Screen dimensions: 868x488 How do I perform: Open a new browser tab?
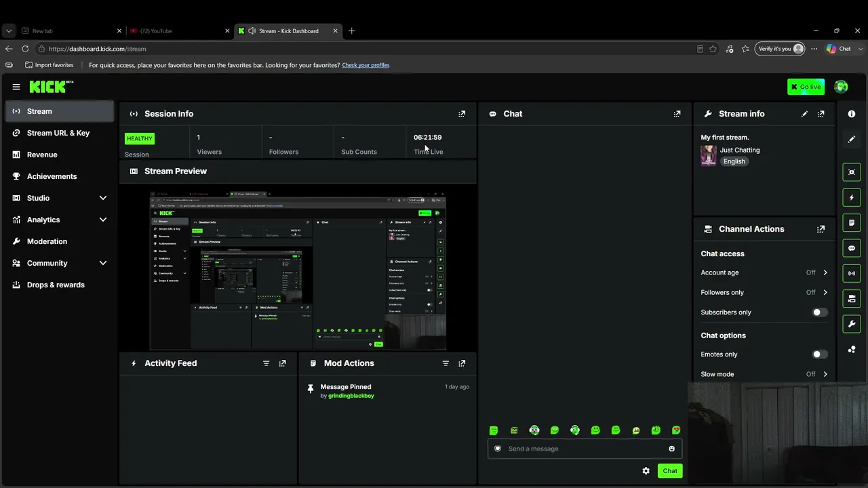(x=351, y=30)
